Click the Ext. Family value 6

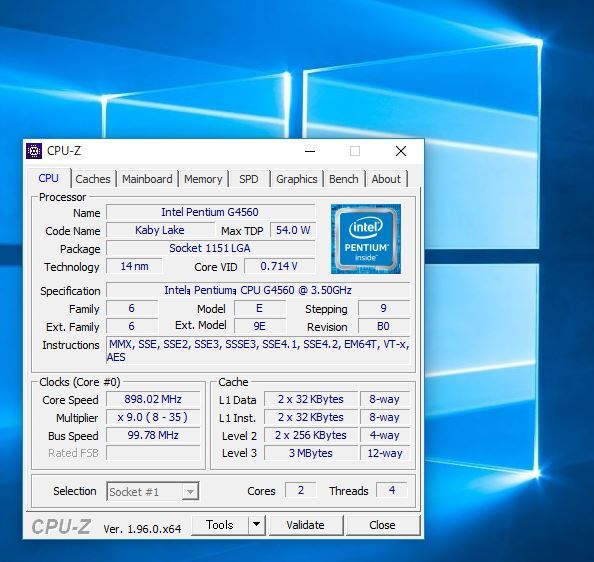131,326
